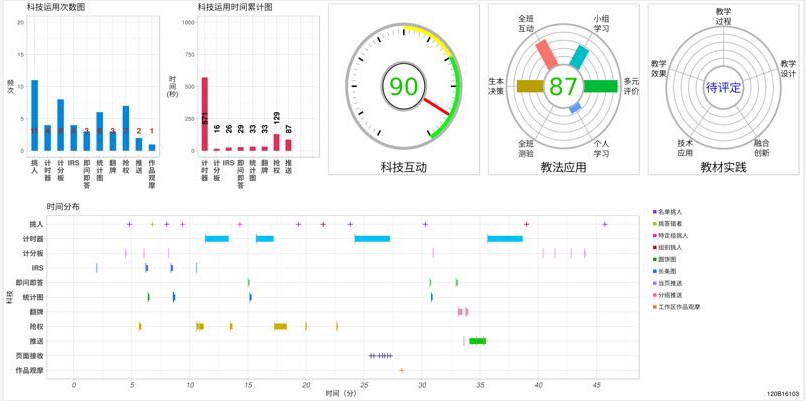Click the 页面接收 markers in timeline

pos(380,355)
